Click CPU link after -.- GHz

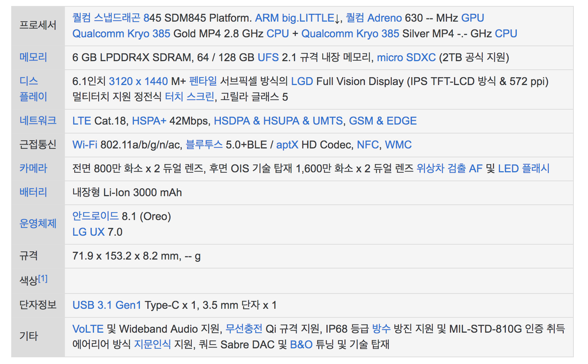point(506,34)
